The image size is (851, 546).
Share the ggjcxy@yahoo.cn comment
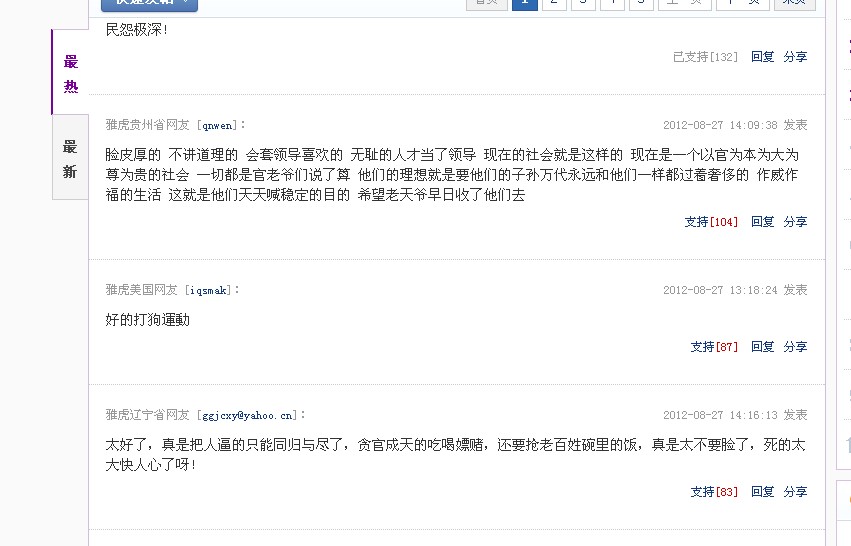click(795, 491)
